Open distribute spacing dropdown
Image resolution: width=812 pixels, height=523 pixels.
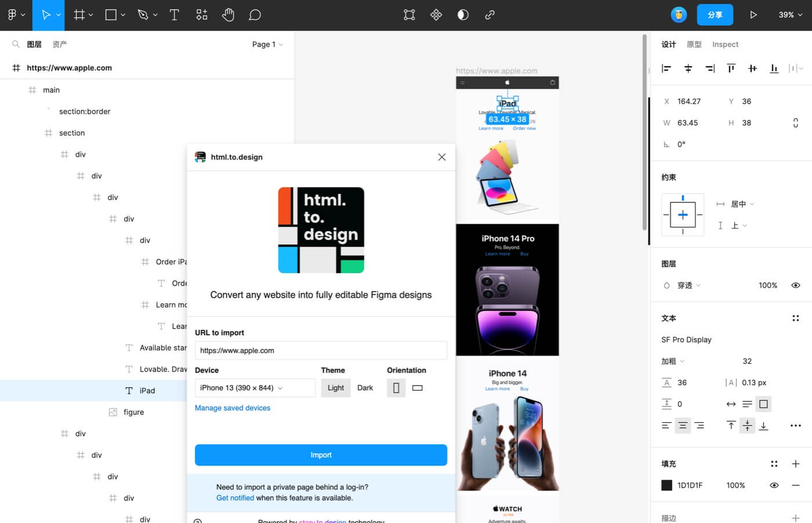pyautogui.click(x=796, y=68)
